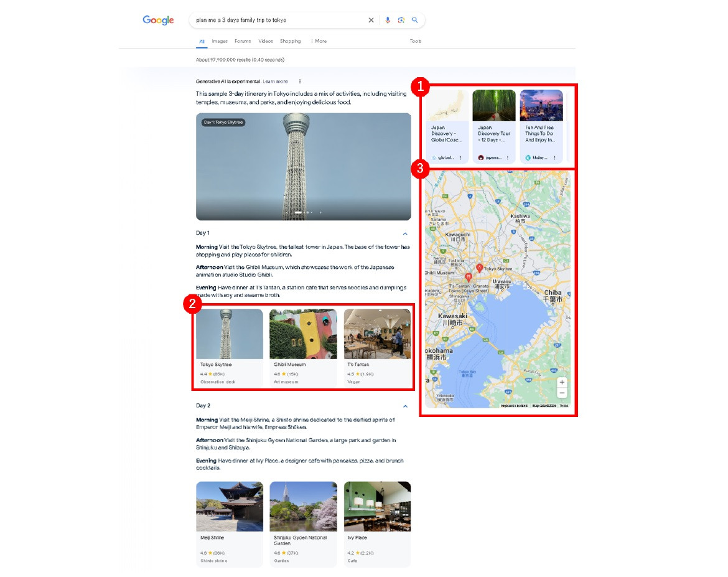Switch to the Shopping tab
This screenshot has height=577, width=728.
(290, 41)
